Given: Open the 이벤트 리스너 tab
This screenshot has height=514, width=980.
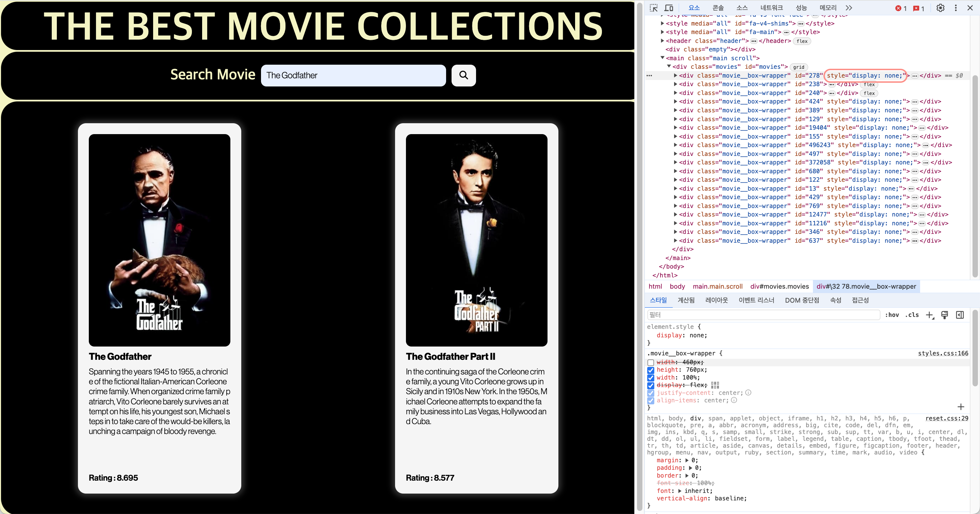Looking at the screenshot, I should click(x=756, y=300).
